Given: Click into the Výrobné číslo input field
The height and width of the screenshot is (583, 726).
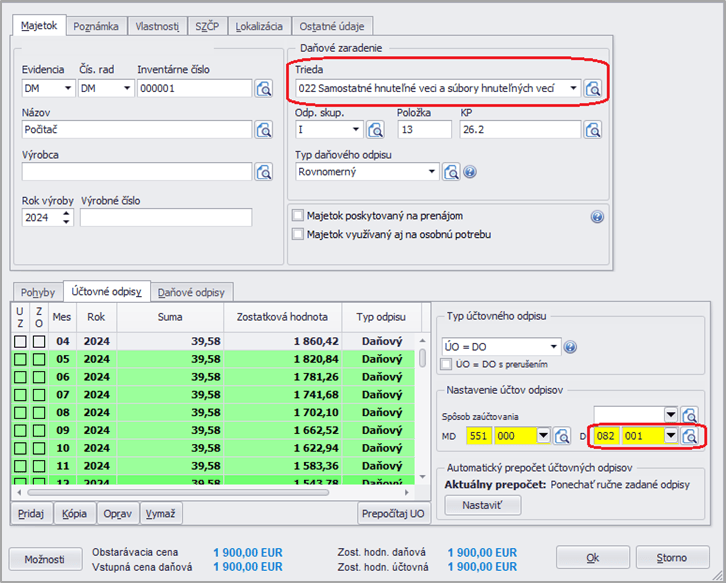Looking at the screenshot, I should (166, 218).
